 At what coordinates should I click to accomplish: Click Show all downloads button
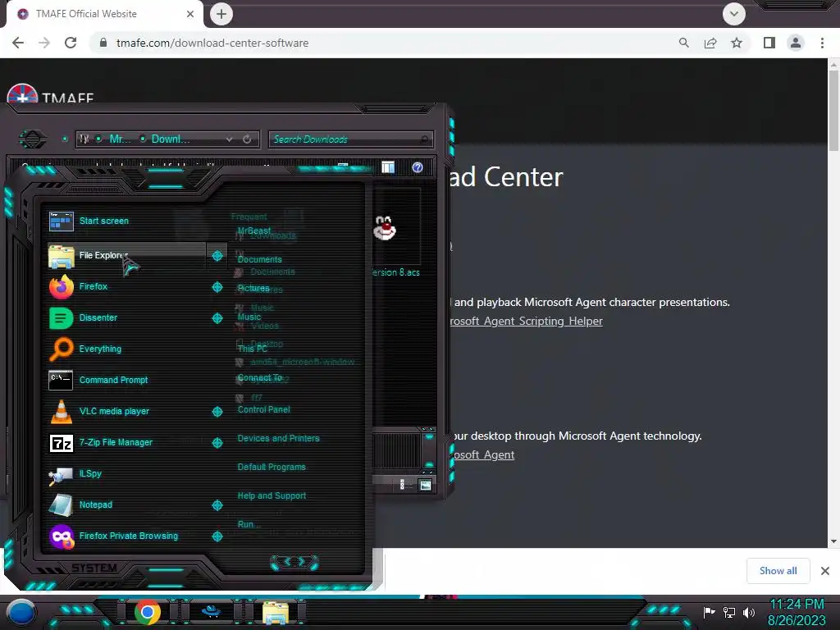tap(778, 571)
